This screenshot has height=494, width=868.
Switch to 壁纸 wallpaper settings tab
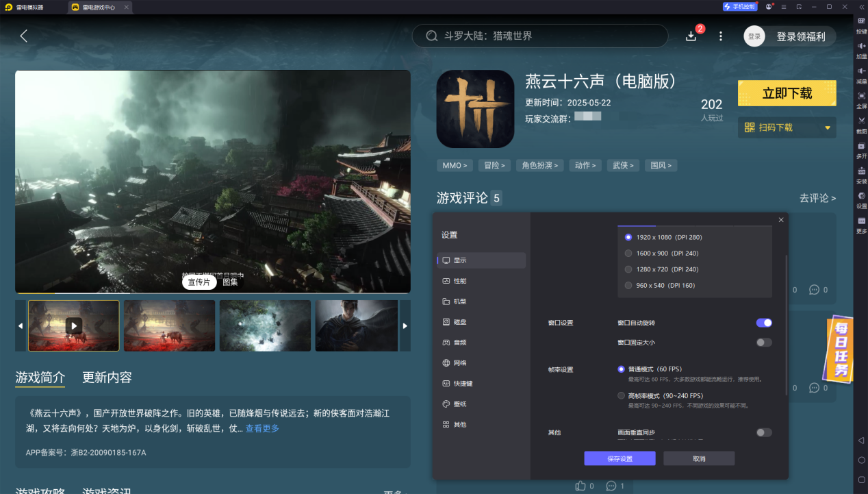click(x=481, y=404)
